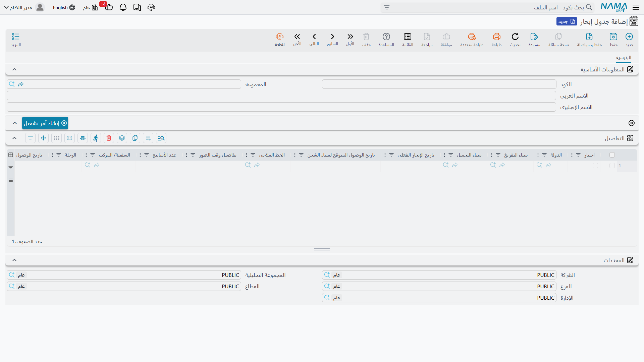Click the NAMA ERP logo
This screenshot has width=644, height=362.
[x=614, y=7]
